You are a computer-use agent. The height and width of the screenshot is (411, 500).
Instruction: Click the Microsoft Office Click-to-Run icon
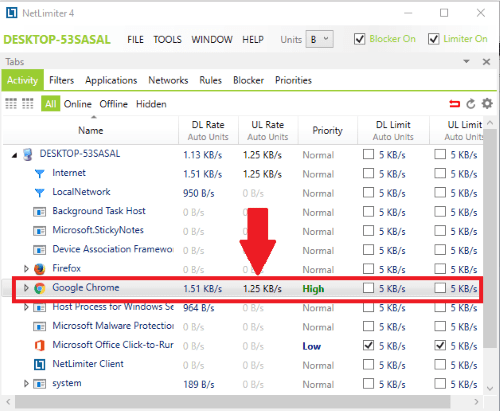point(40,345)
